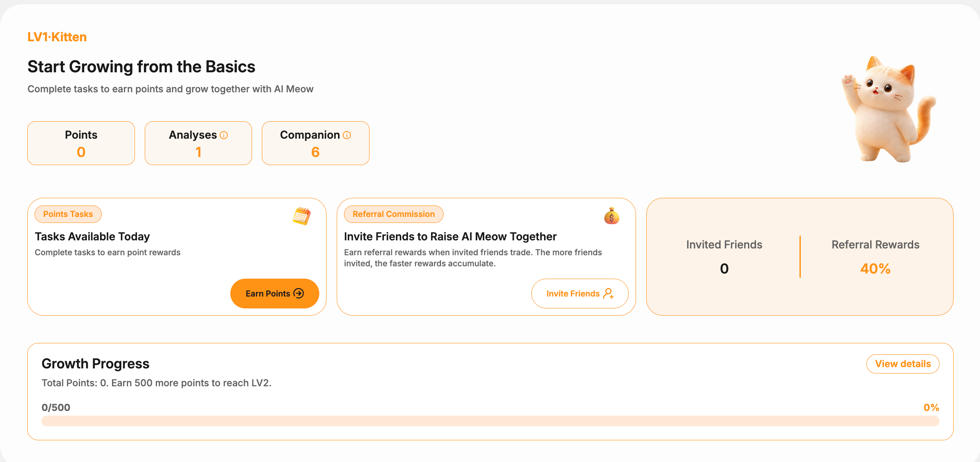This screenshot has width=980, height=462.
Task: Open the Points stat card
Action: [81, 143]
